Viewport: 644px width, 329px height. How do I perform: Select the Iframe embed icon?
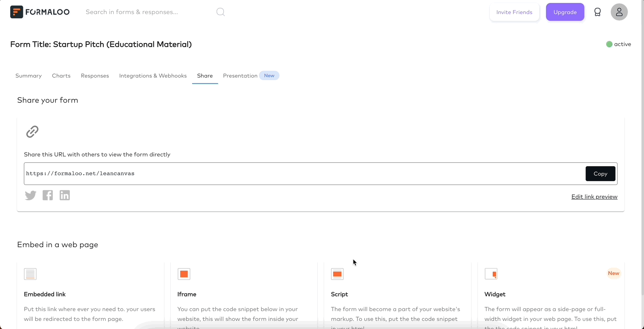click(x=184, y=274)
